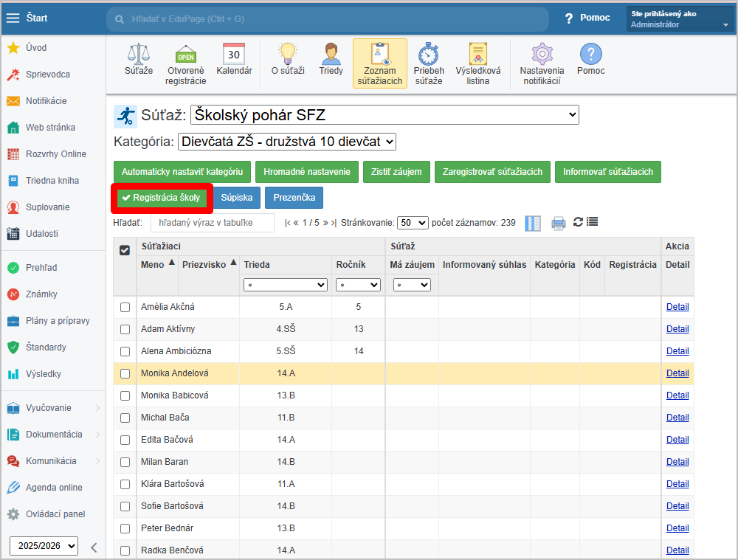Tick the checkbox for Amélia Akčná
Image resolution: width=738 pixels, height=560 pixels.
click(x=125, y=307)
